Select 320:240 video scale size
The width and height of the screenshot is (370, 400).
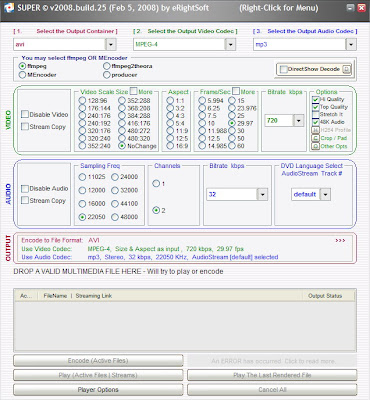tap(82, 138)
